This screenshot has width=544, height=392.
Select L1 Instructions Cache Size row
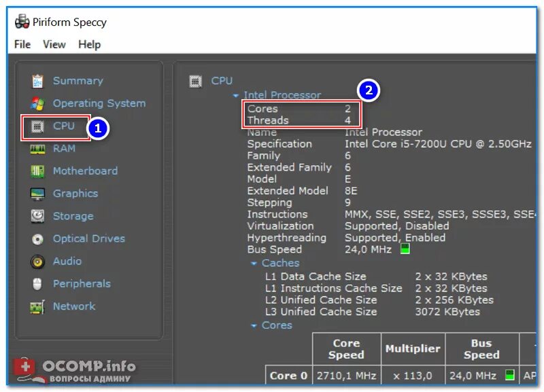[376, 288]
